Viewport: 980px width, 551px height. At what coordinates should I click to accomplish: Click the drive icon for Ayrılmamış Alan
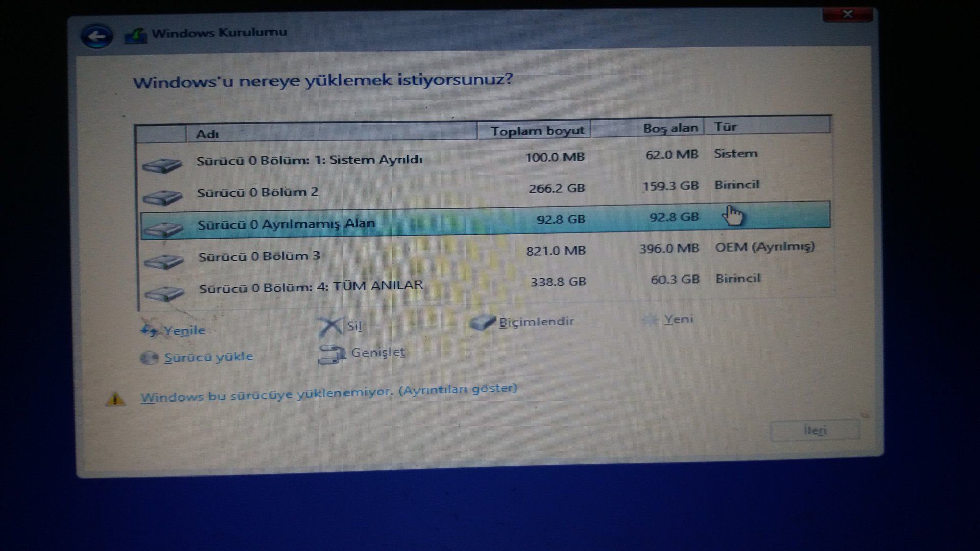[x=163, y=230]
